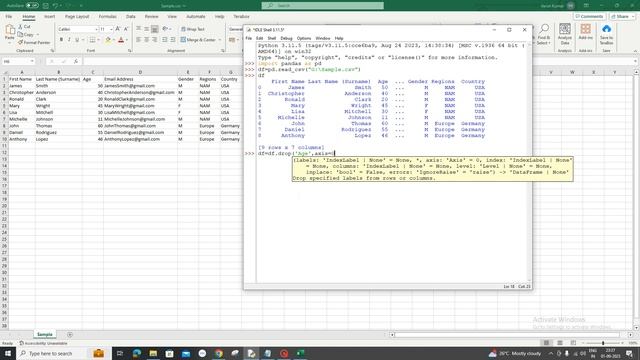
Task: Click the yellow Fill Color swatch
Action: (x=108, y=40)
